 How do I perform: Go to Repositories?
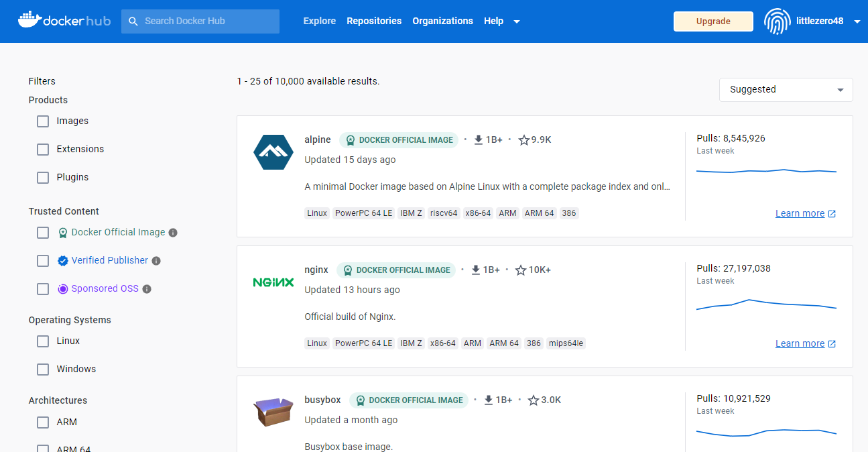coord(374,21)
